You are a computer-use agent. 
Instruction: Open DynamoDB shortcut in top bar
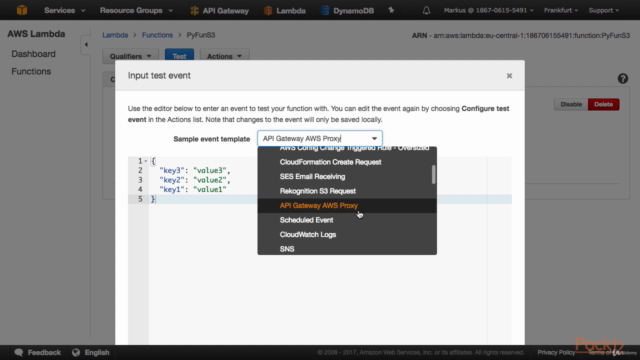tap(347, 11)
